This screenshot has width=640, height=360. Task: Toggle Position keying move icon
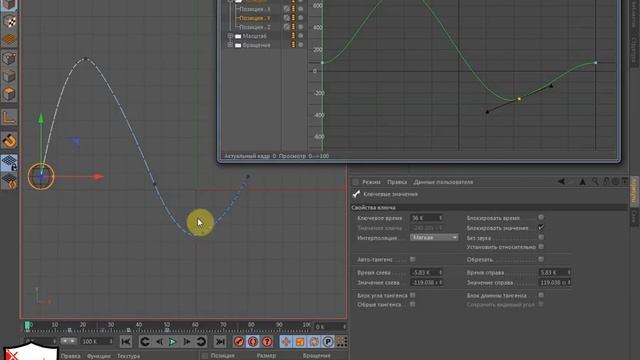286,342
